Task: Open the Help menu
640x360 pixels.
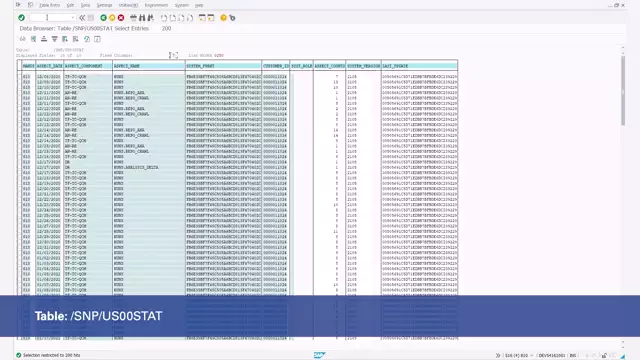Action: click(199, 5)
